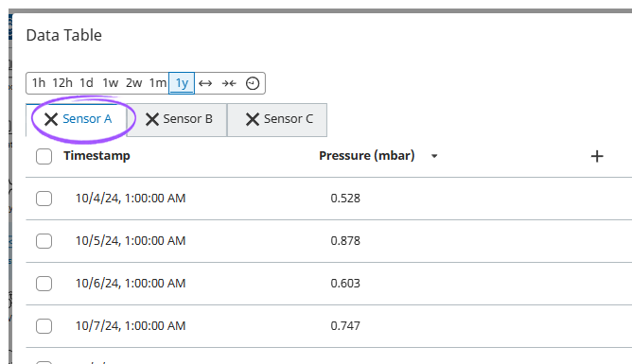Click the Data Table title
Viewport: 632px width, 364px height.
pos(64,35)
